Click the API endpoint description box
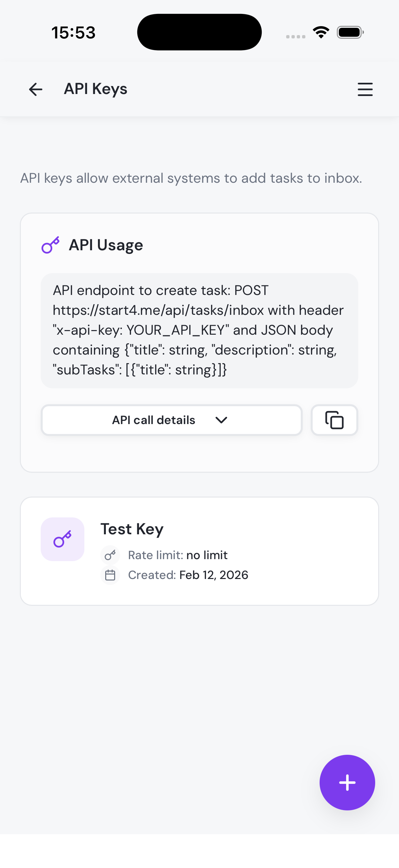The image size is (399, 868). 199,330
